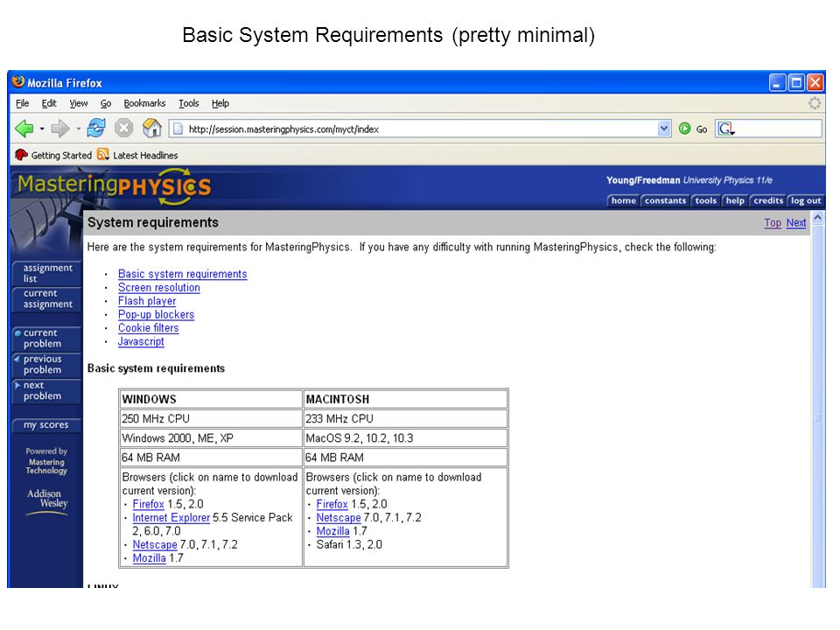Click the "MacOS 9.2, 10.2, 10.3" cell

pyautogui.click(x=405, y=438)
